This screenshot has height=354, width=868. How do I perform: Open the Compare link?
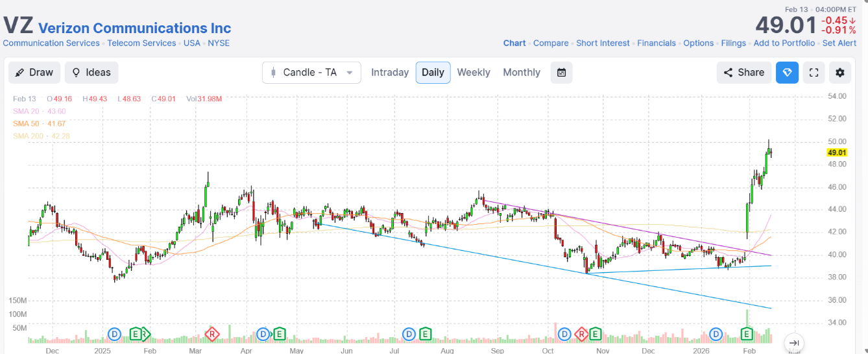tap(551, 43)
